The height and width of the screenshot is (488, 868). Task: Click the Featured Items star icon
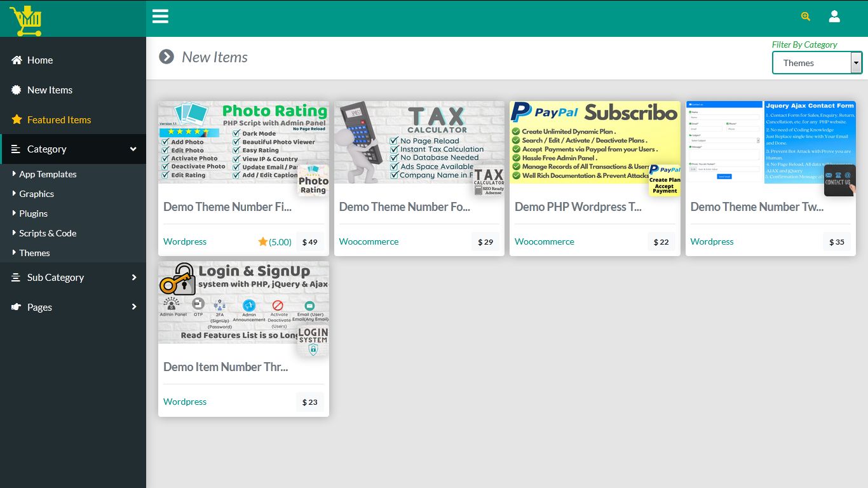click(x=17, y=119)
